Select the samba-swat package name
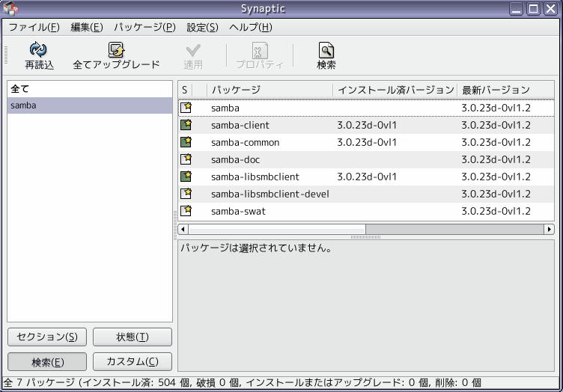Screen dimensions: 563x392 coord(238,211)
